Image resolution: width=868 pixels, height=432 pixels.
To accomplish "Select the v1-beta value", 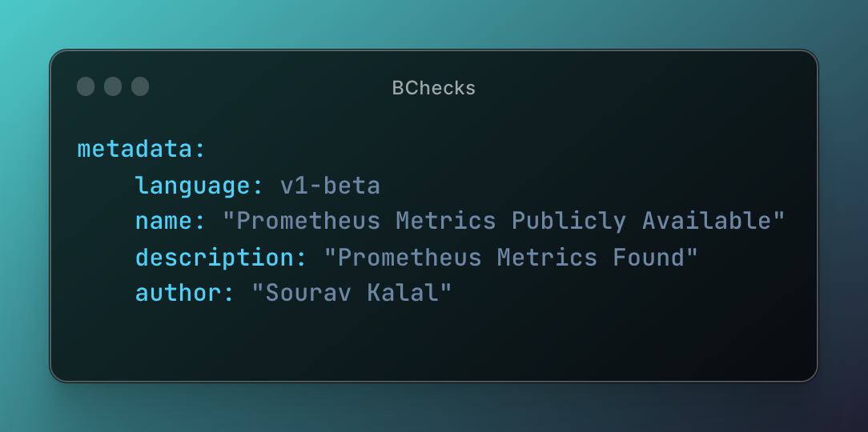I will 330,186.
